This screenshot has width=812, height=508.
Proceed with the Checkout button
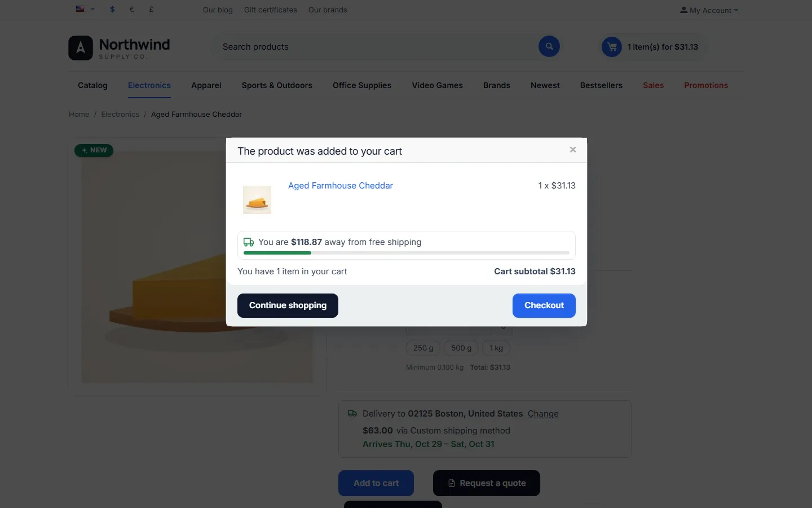pyautogui.click(x=544, y=305)
